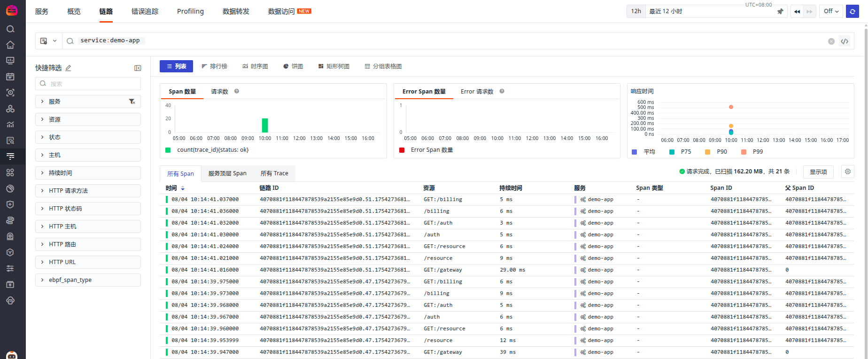The width and height of the screenshot is (868, 359).
Task: Toggle the P90 legend series
Action: 716,152
